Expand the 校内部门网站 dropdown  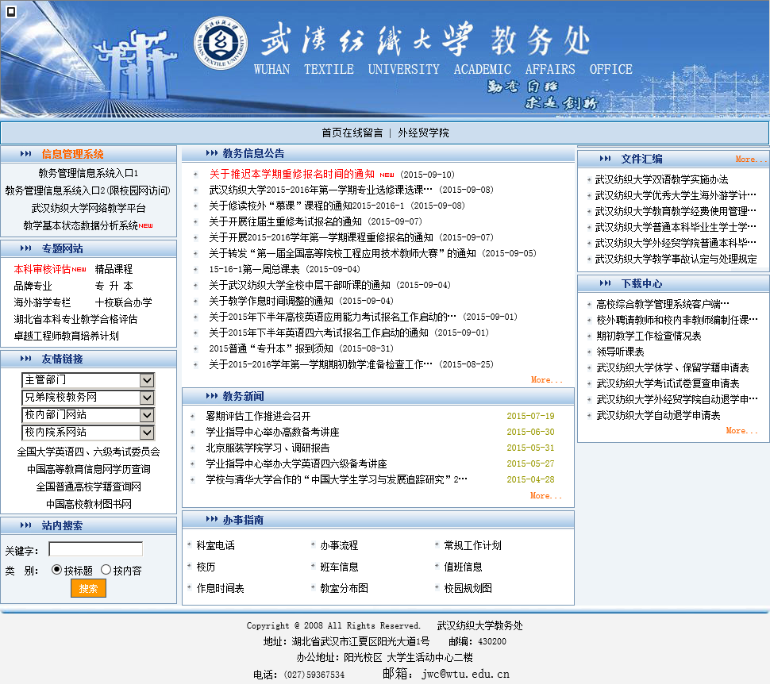tap(88, 415)
